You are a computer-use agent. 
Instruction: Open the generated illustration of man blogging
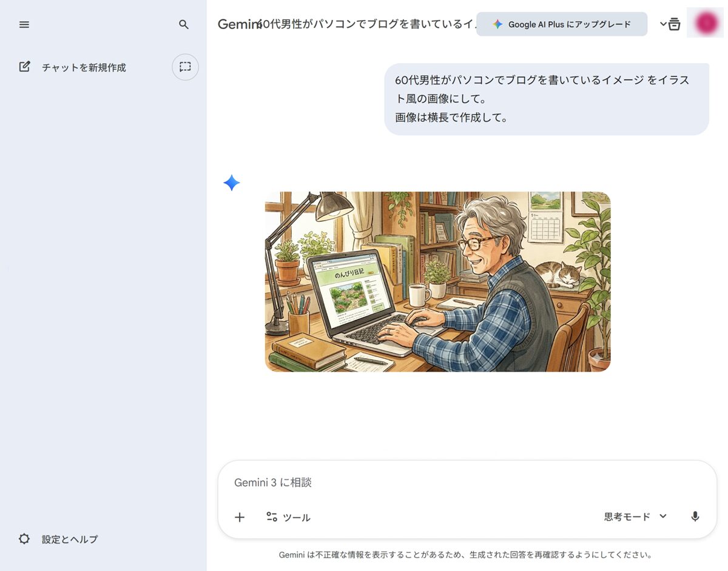click(437, 281)
